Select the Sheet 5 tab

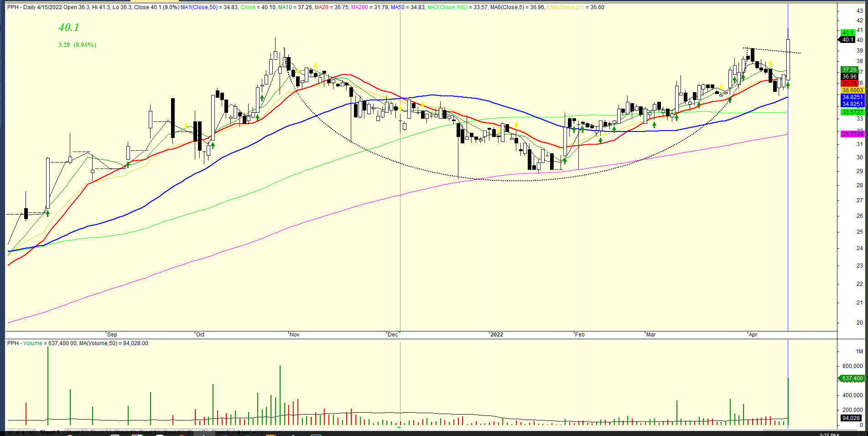(x=148, y=432)
